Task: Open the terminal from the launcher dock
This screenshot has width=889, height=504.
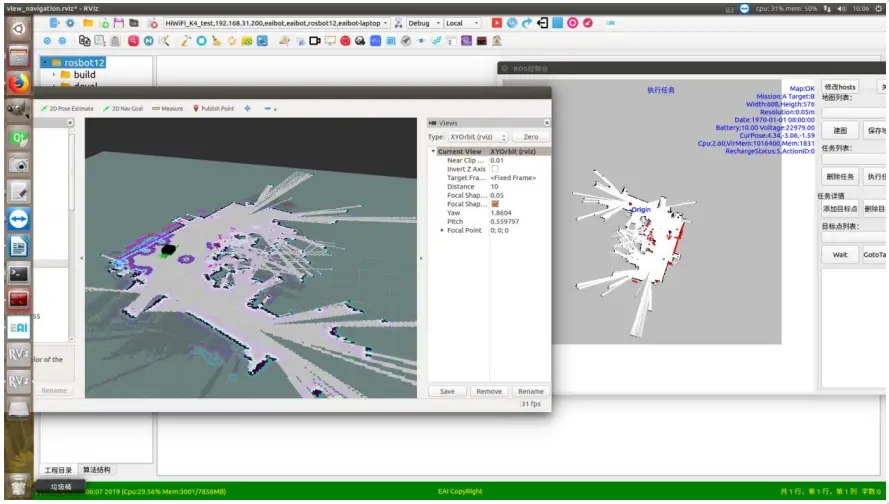Action: 18,272
